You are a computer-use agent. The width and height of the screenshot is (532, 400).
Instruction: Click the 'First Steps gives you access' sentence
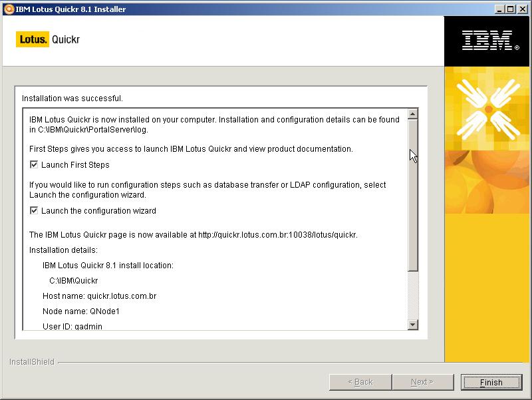(191, 149)
